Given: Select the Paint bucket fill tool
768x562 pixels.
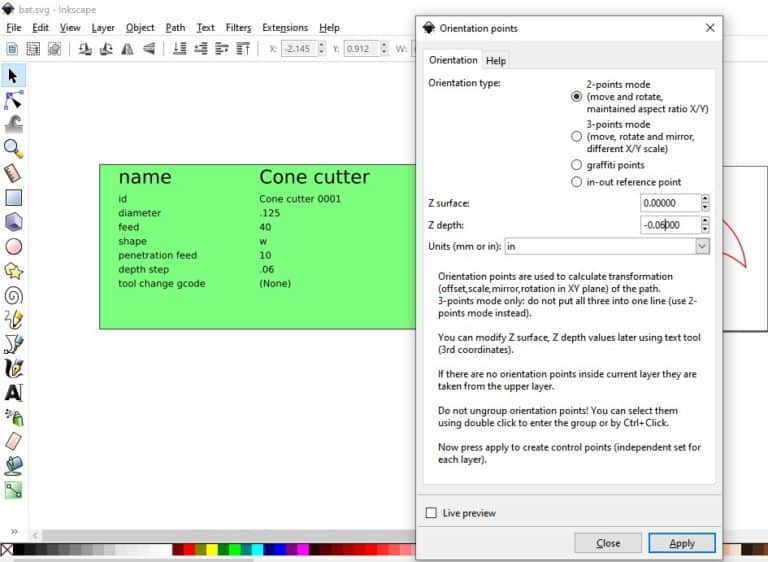Looking at the screenshot, I should (x=13, y=465).
